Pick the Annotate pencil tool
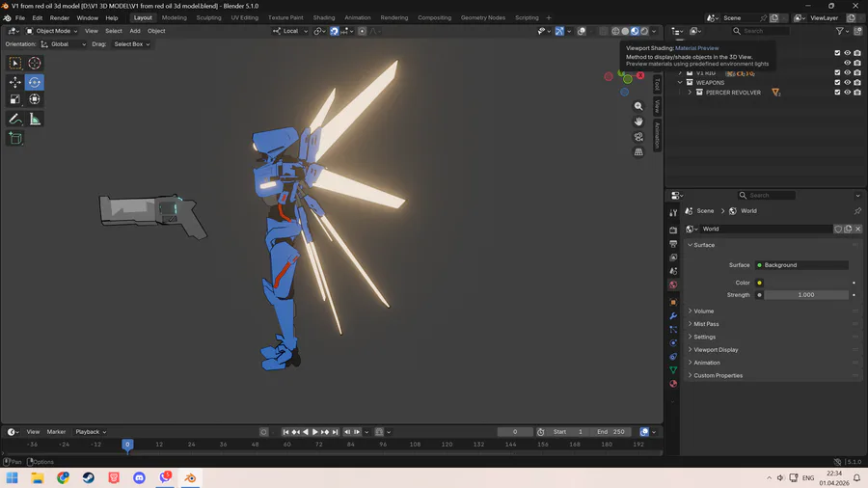 pyautogui.click(x=15, y=119)
